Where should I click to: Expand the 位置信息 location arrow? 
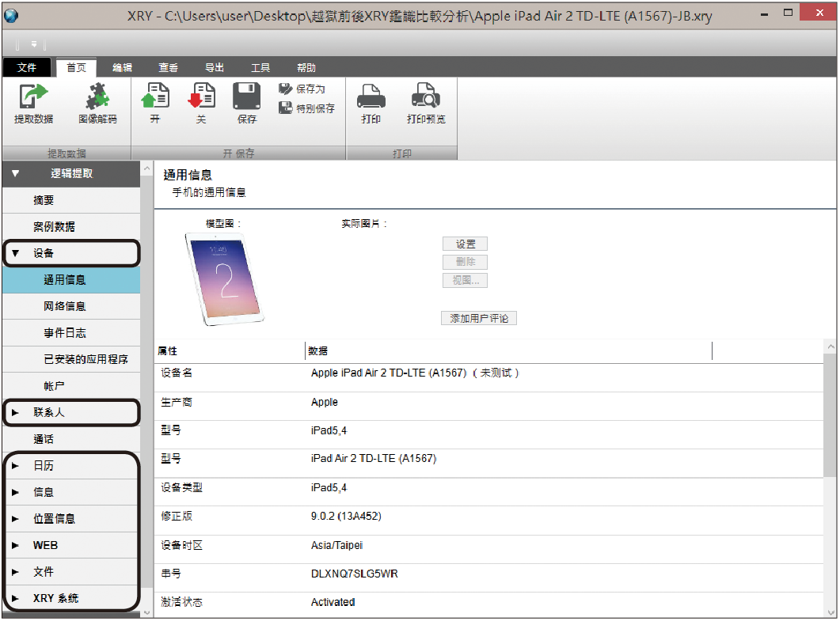coord(16,519)
